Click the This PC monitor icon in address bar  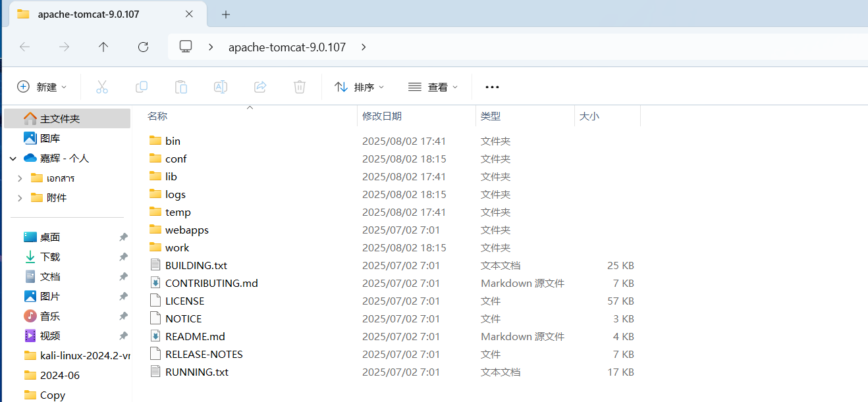tap(186, 47)
